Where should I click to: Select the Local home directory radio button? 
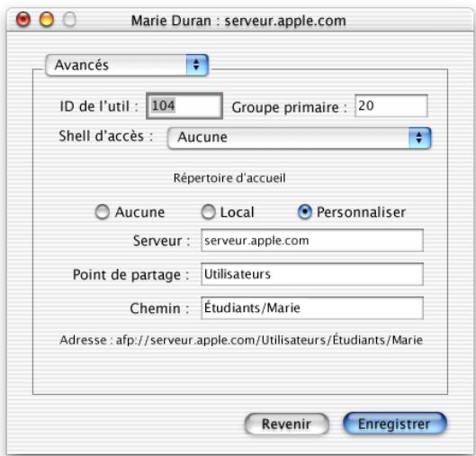[208, 211]
